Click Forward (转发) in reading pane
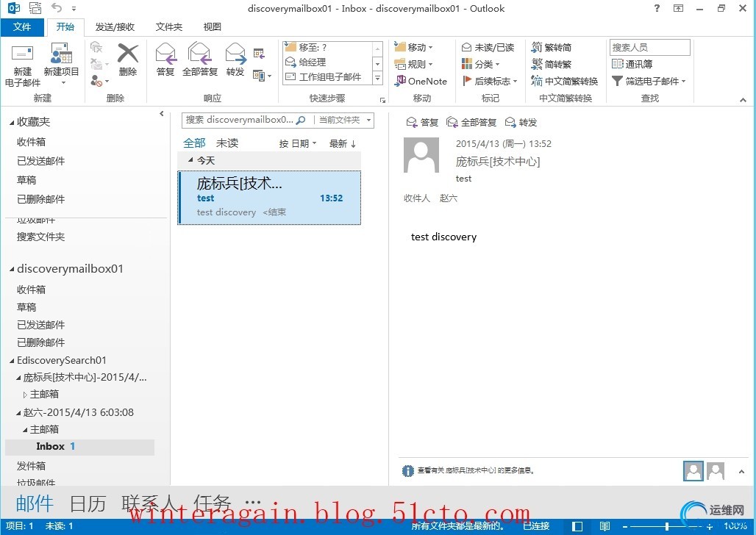This screenshot has width=756, height=535. click(x=521, y=123)
